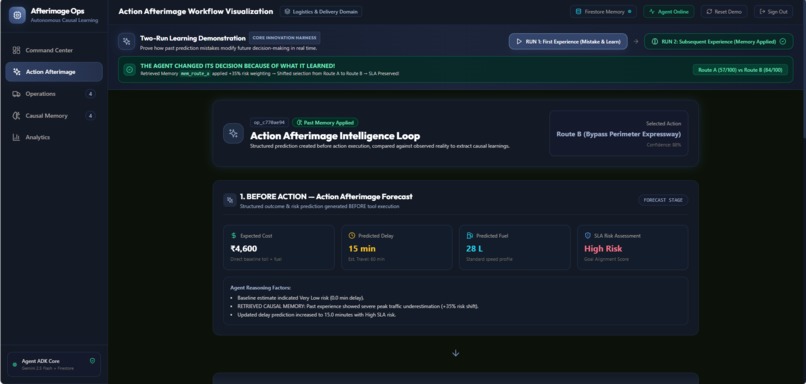Image resolution: width=806 pixels, height=384 pixels.
Task: Click the Causal Memory count badge 4
Action: (x=90, y=116)
